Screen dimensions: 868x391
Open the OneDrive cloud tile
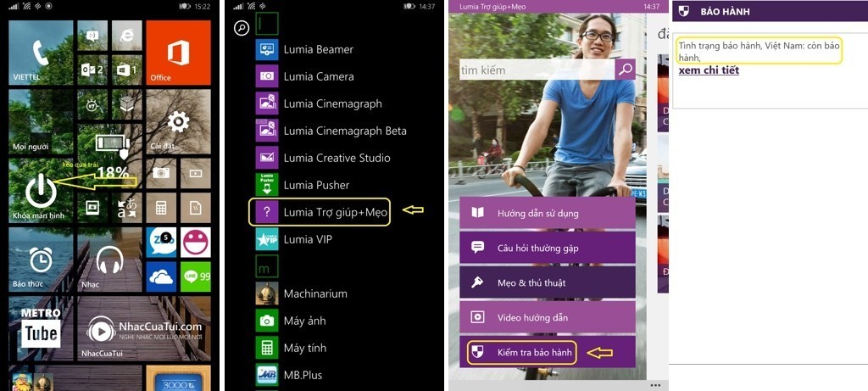tap(161, 276)
